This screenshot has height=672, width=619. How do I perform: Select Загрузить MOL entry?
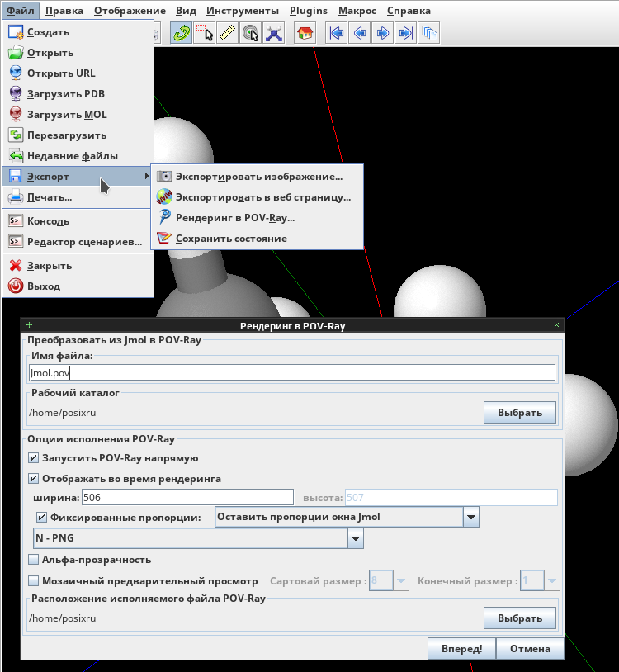point(78,115)
